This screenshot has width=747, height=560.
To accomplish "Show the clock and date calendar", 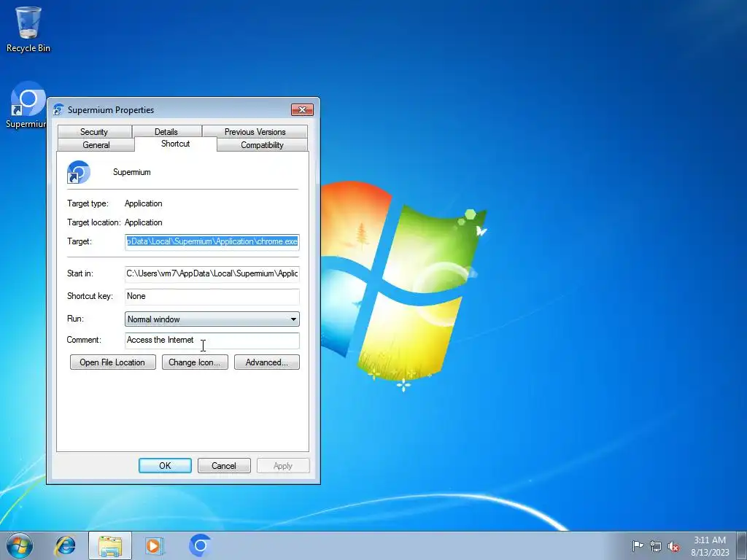I will [710, 546].
